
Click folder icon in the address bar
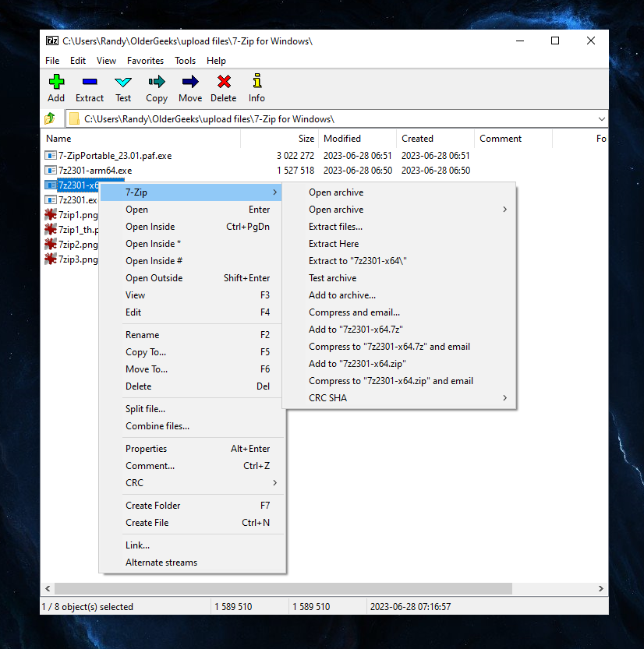75,118
